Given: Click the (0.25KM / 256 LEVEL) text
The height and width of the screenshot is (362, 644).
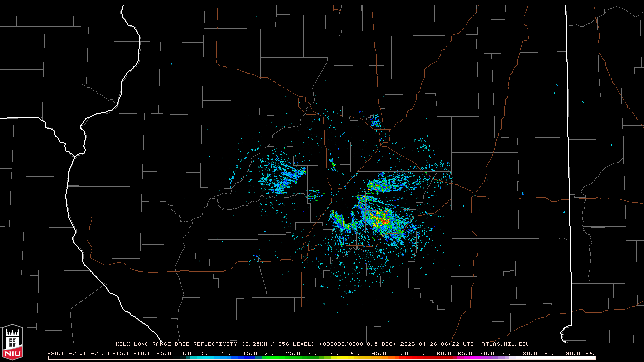Looking at the screenshot, I should [278, 344].
